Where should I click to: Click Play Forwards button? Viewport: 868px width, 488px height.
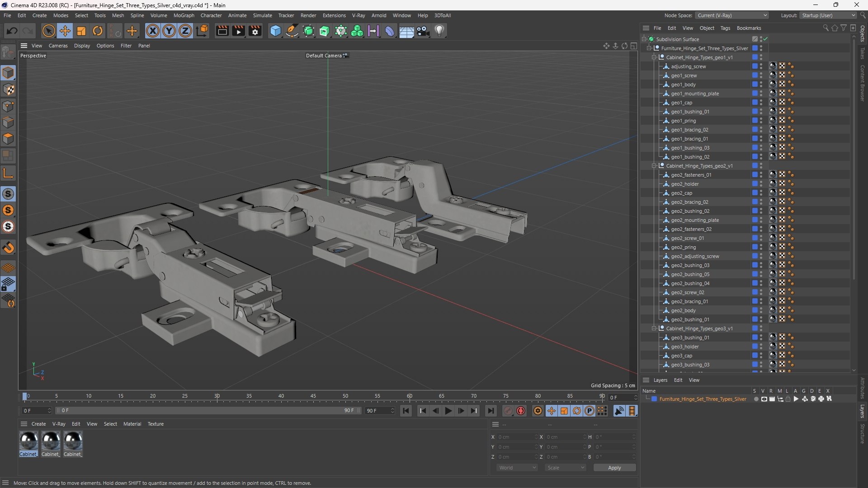[x=448, y=411]
